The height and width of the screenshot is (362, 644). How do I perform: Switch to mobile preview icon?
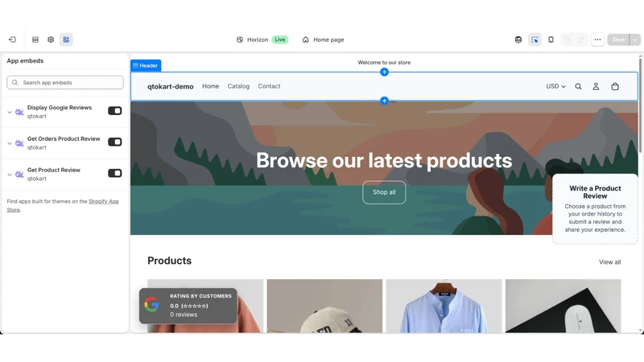[x=551, y=39]
